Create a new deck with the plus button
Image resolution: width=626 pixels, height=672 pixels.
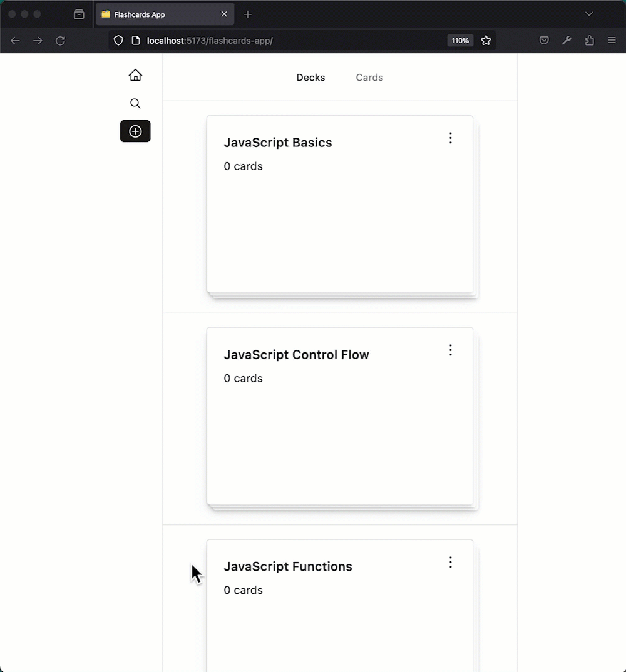point(135,131)
